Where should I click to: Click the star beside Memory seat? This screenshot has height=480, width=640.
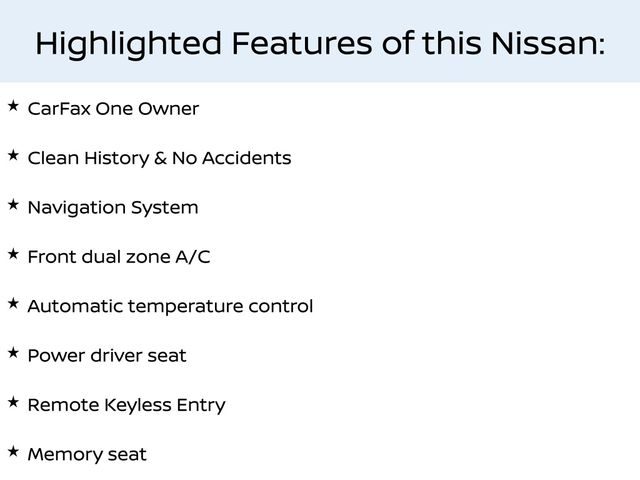click(13, 452)
